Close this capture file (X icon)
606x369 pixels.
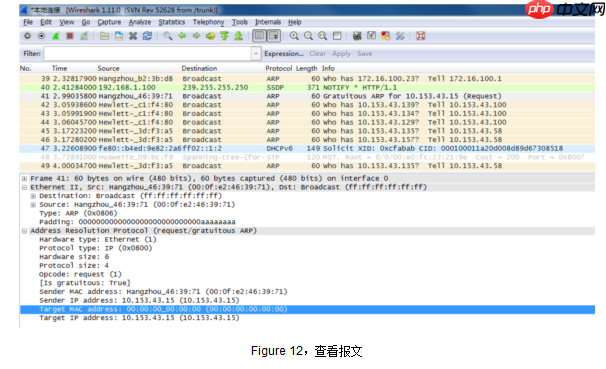click(133, 36)
